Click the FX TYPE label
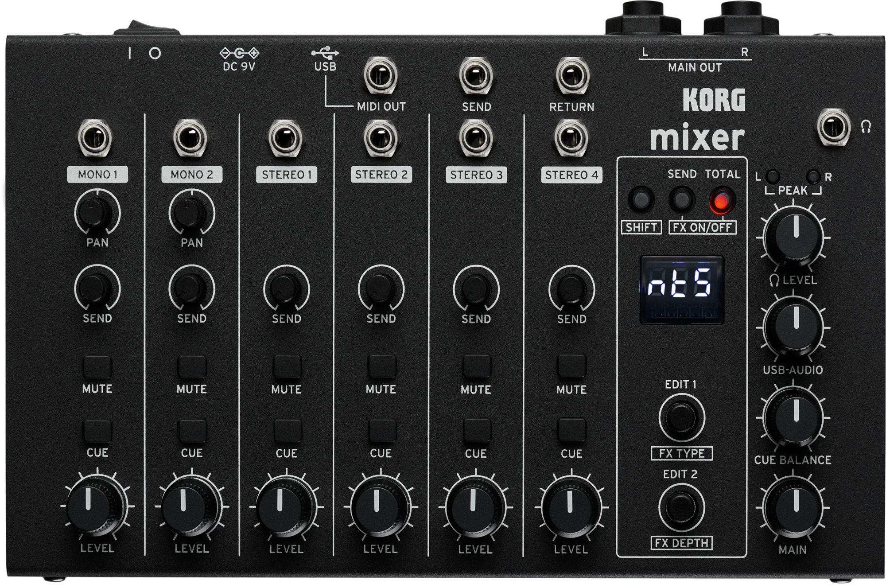This screenshot has width=886, height=588. [681, 453]
